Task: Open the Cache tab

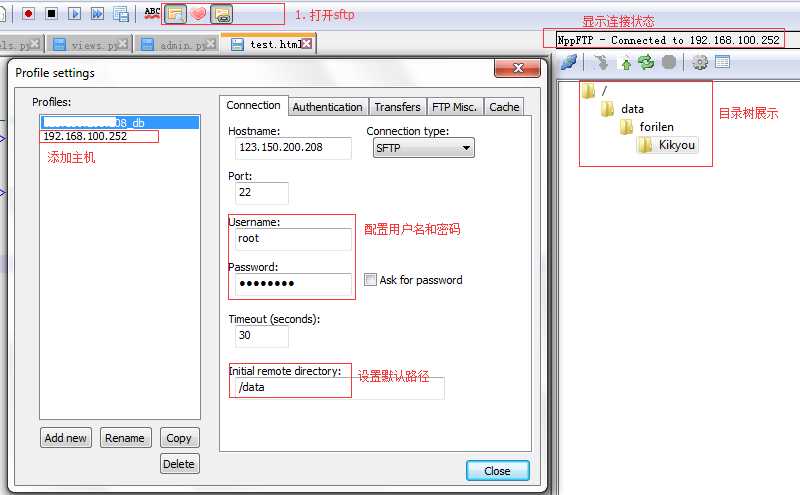Action: [504, 107]
